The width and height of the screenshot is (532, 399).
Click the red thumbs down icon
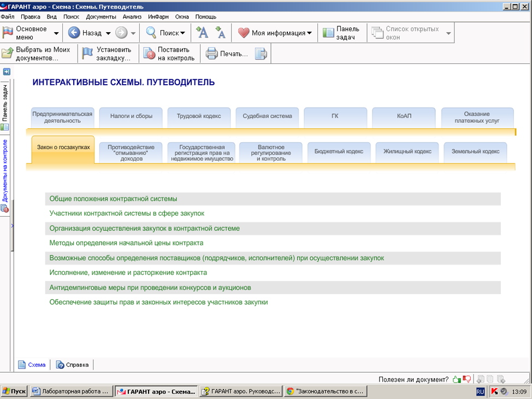tap(466, 379)
